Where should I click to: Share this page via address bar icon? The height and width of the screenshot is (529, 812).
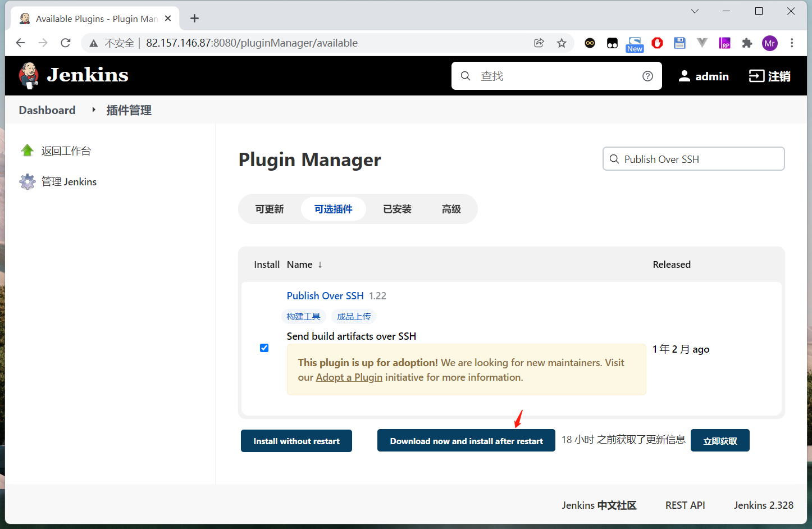coord(539,43)
